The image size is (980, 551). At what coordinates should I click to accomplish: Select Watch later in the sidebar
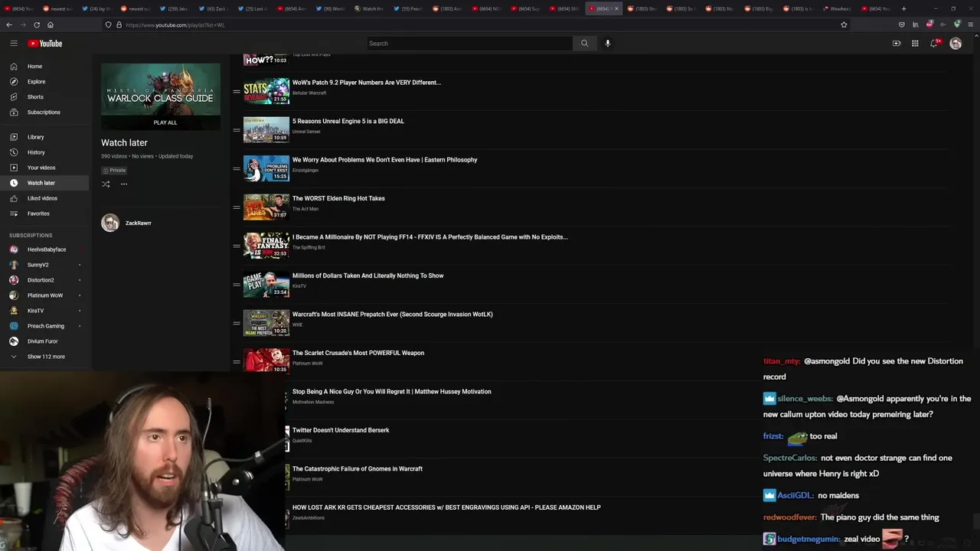[x=44, y=183]
